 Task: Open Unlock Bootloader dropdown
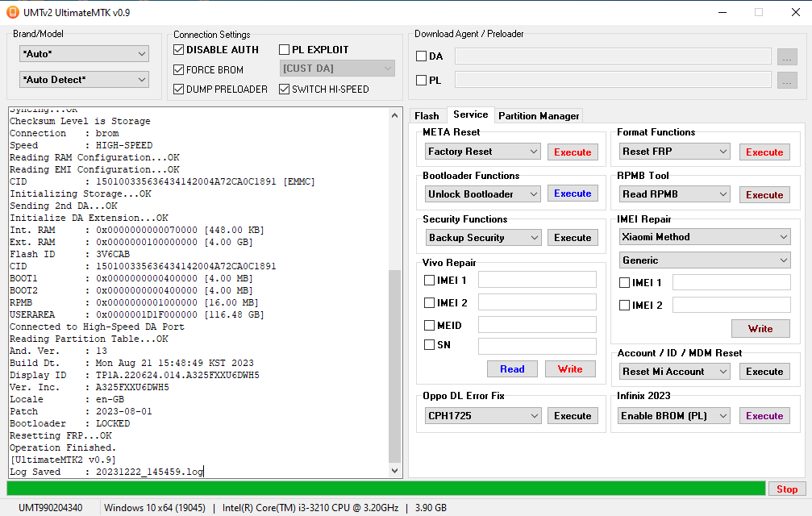(x=483, y=194)
